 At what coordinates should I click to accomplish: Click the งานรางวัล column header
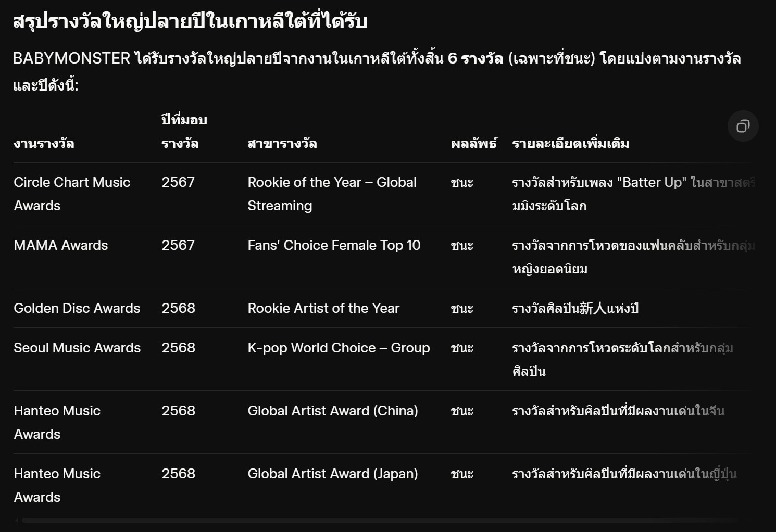(44, 143)
